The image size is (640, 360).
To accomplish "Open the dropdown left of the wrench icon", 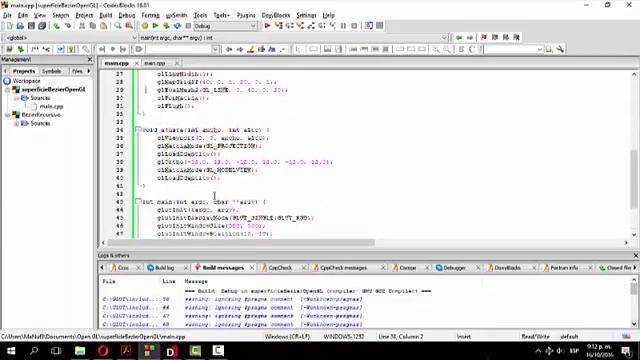I will coord(540,49).
